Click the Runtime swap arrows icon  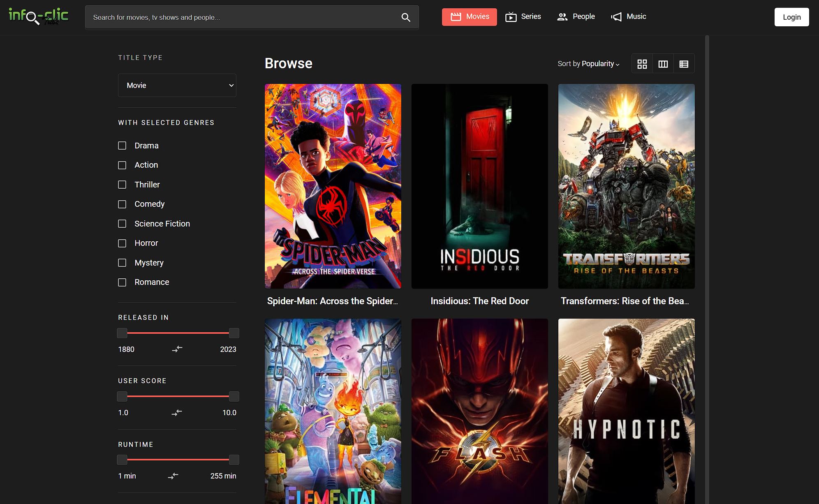click(173, 476)
